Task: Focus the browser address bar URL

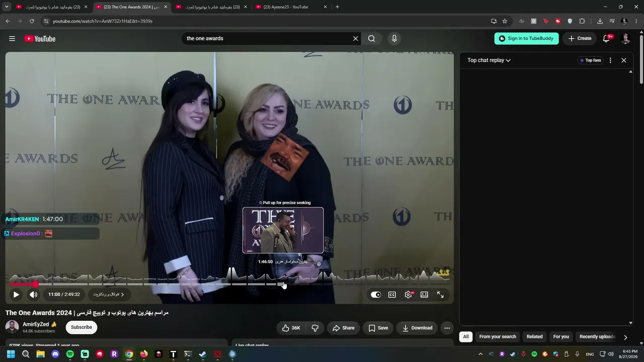Action: (103, 21)
